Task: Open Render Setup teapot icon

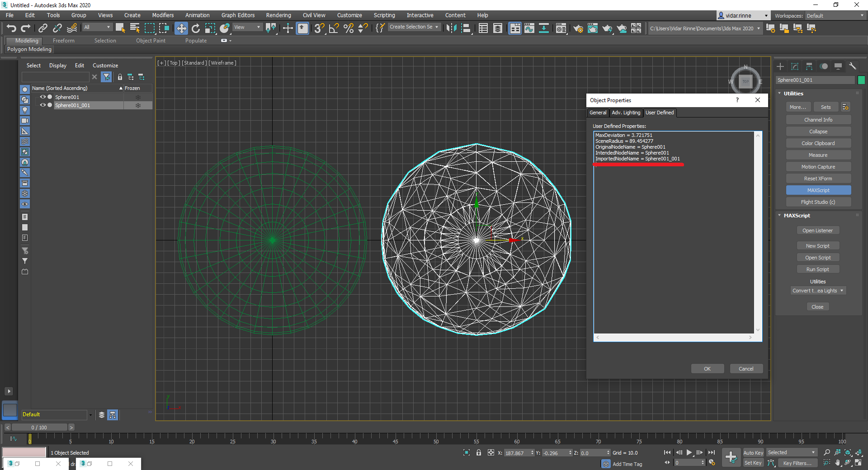Action: pyautogui.click(x=578, y=28)
